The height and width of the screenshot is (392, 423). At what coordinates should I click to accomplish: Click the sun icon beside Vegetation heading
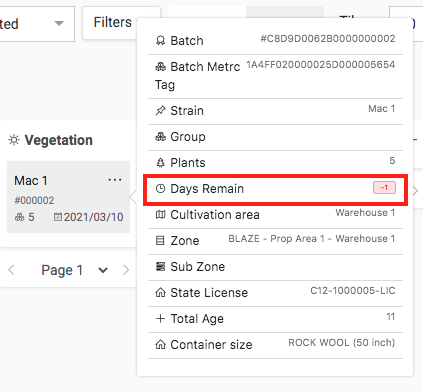coord(14,140)
